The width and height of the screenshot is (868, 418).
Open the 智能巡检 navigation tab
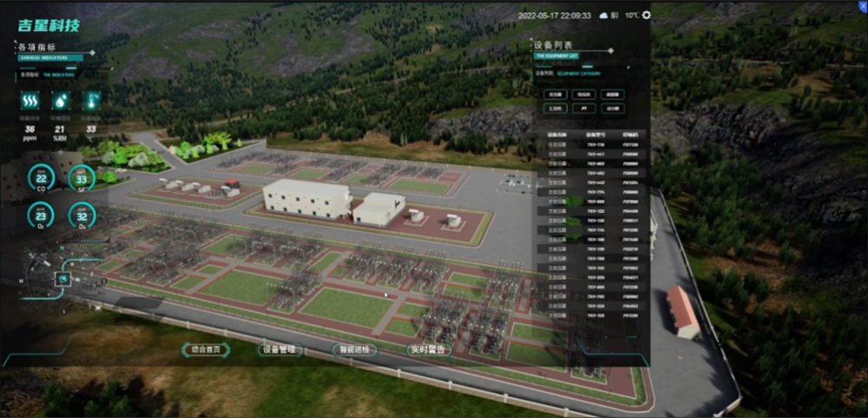click(355, 350)
